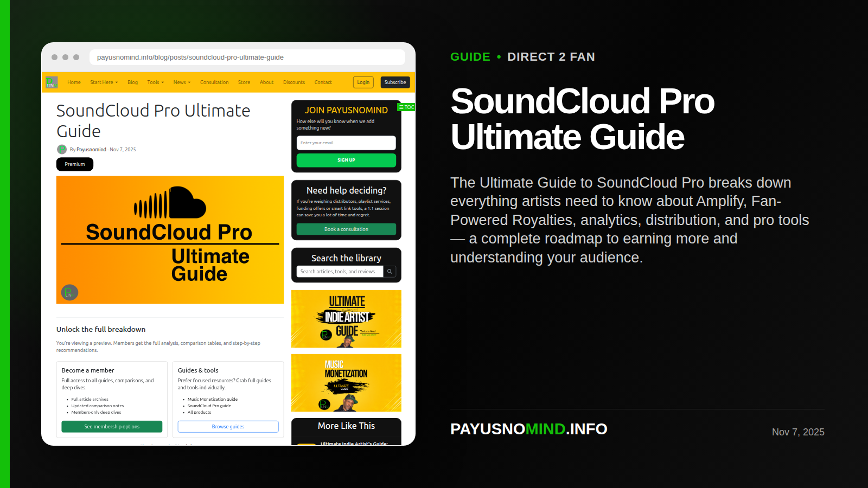Click the 'More Like This' heading
Image resolution: width=868 pixels, height=488 pixels.
pos(346,426)
